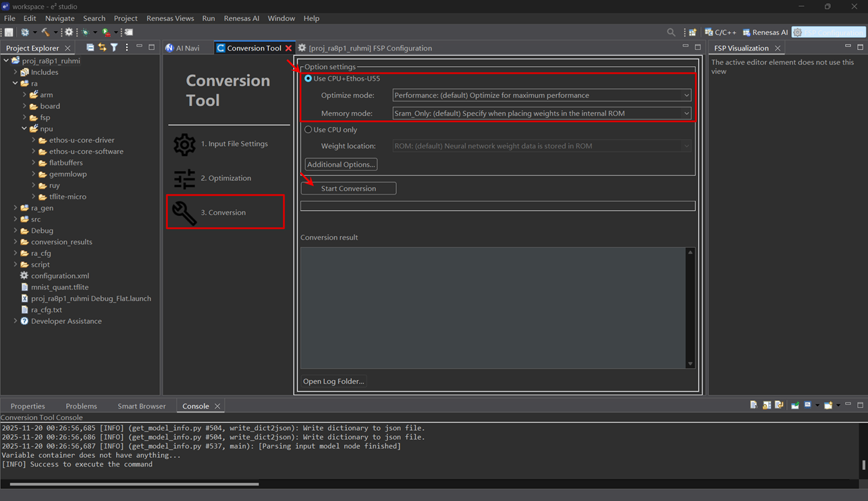Select proj_ra8p1_ruhmi Debug_Flat.launch file
Screen dimensions: 868x501
click(86, 298)
